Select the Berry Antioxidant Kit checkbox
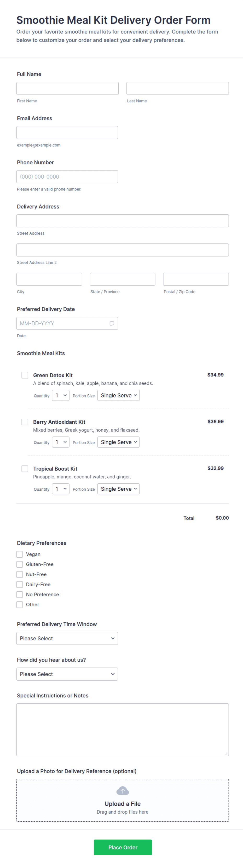Image resolution: width=243 pixels, height=868 pixels. pos(25,422)
